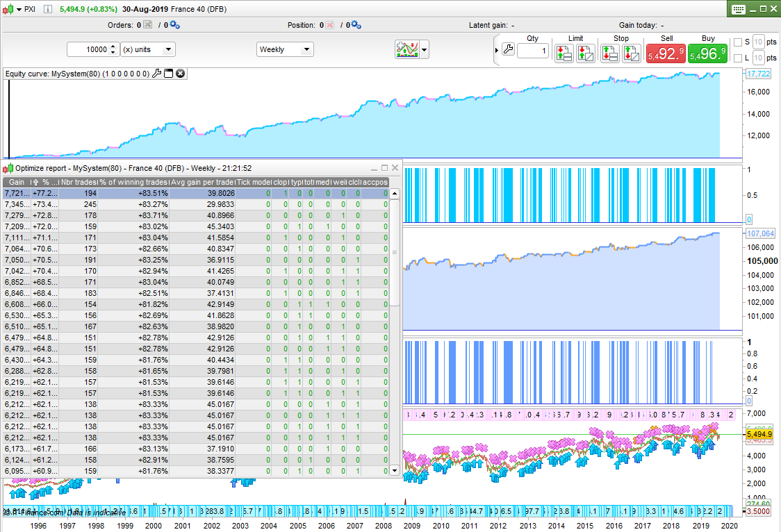Open equity curve settings wrench icon

(156, 74)
